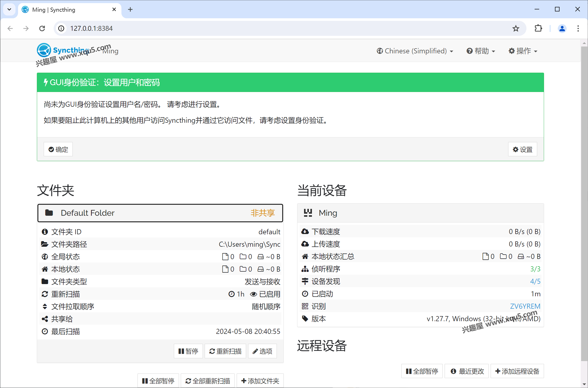588x388 pixels.
Task: Reload the page in browser
Action: point(42,28)
